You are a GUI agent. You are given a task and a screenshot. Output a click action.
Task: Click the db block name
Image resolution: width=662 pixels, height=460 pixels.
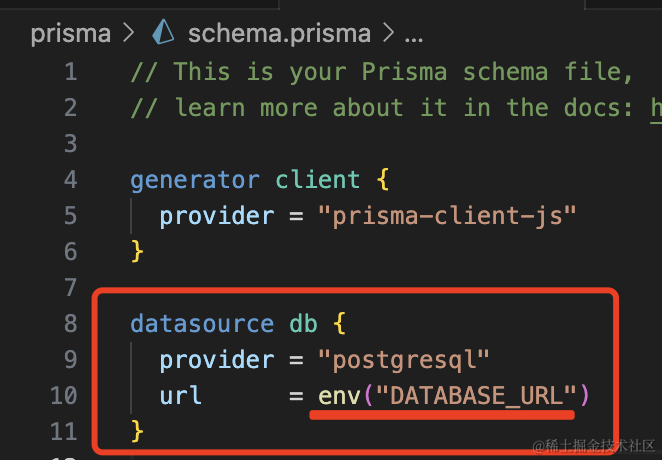(303, 324)
